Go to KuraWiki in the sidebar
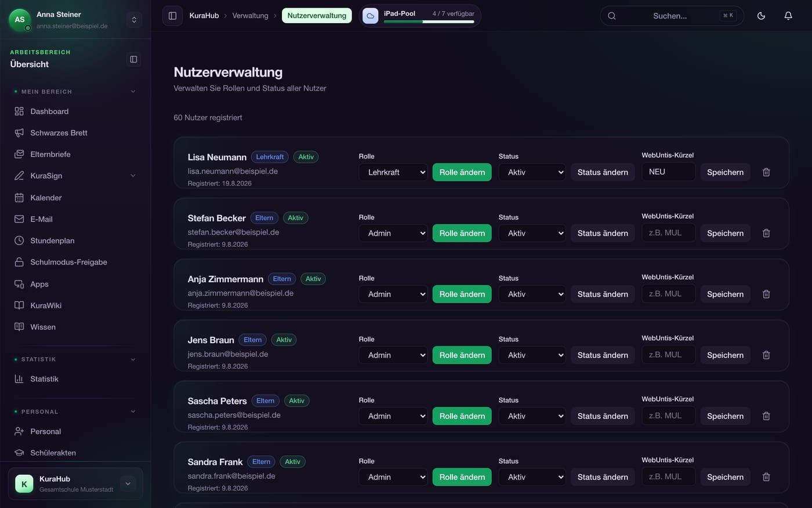The height and width of the screenshot is (508, 812). [x=75, y=305]
